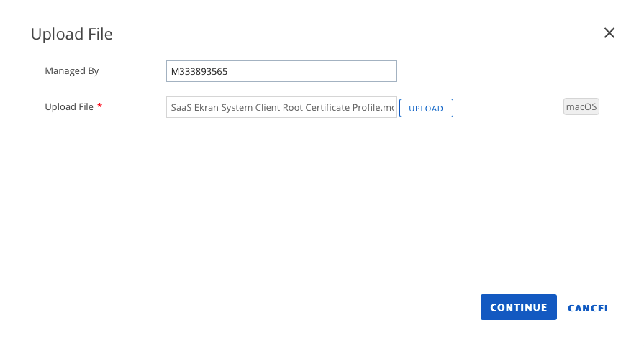Click the macOS platform badge

click(581, 106)
